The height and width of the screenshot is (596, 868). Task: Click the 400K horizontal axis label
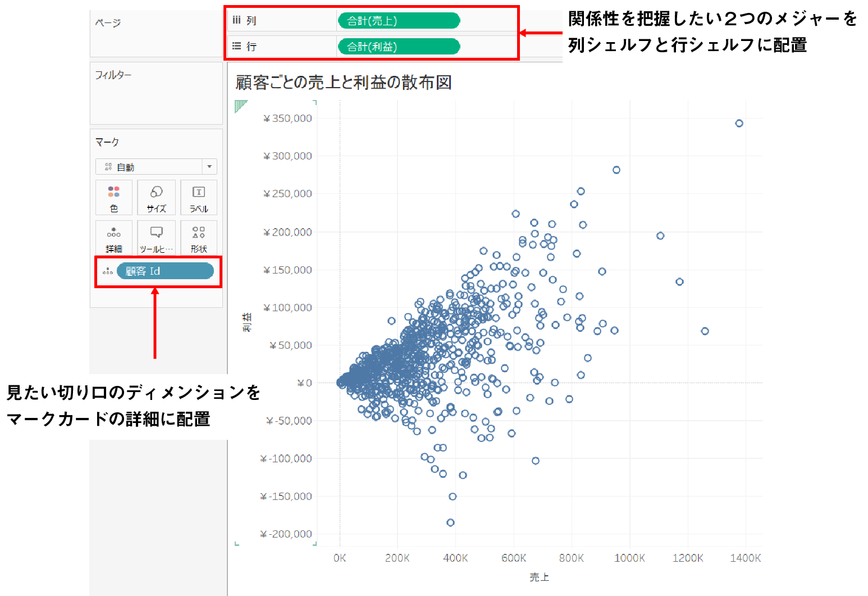pyautogui.click(x=455, y=558)
